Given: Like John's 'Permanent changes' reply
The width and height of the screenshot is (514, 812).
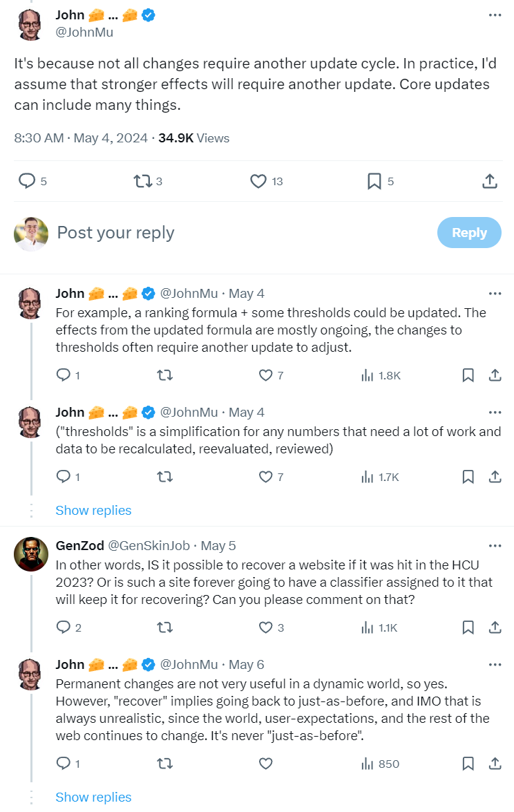Looking at the screenshot, I should [265, 764].
